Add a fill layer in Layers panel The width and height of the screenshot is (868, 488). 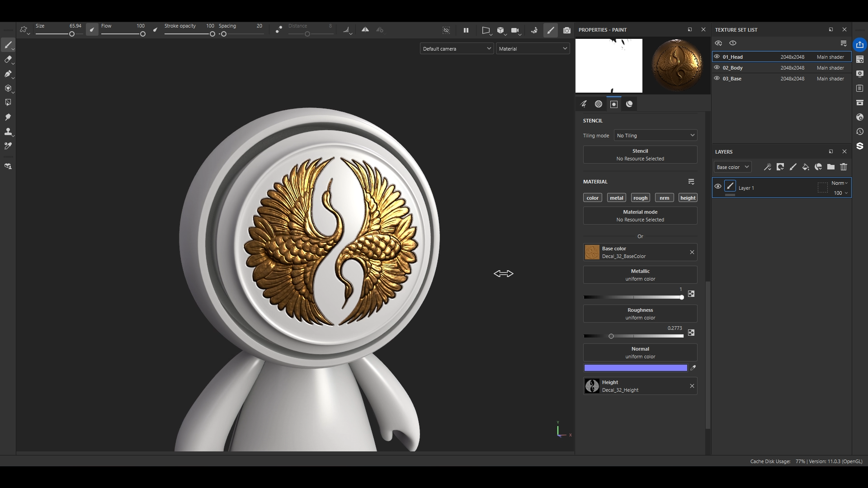(806, 167)
